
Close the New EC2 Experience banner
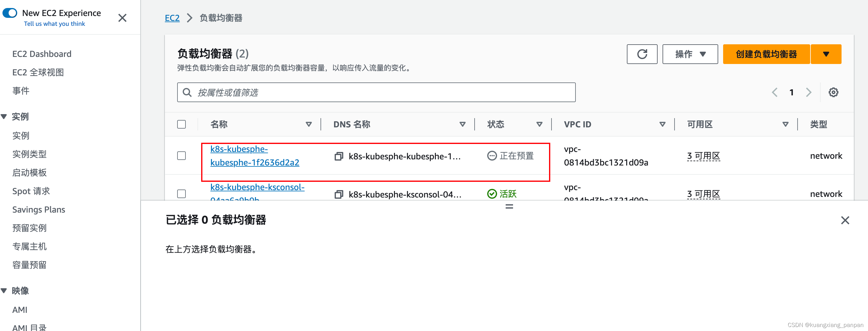(122, 18)
